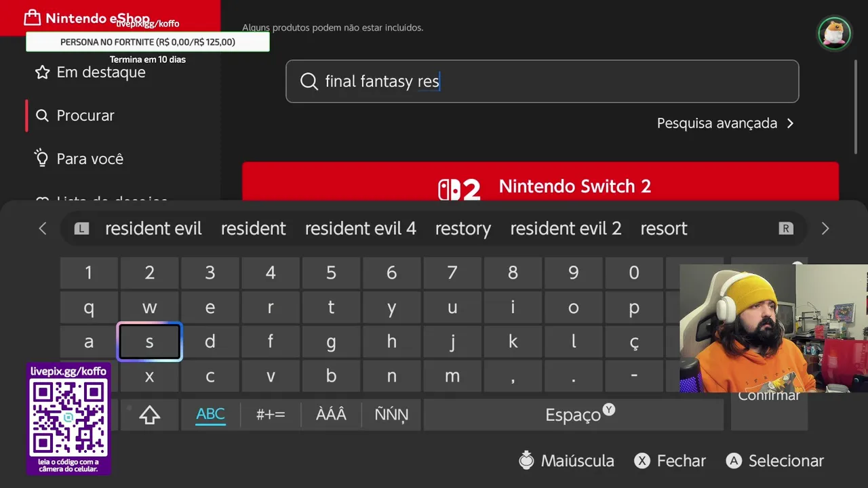The image size is (868, 488).
Task: Tap the number 2 key
Action: pos(149,273)
